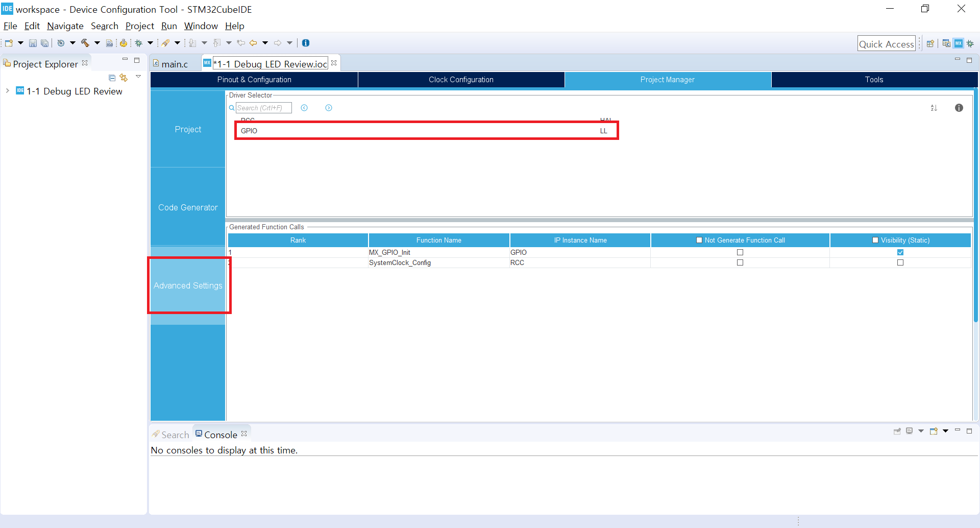Click the device code generation gear icon
Image resolution: width=980 pixels, height=528 pixels.
(124, 43)
